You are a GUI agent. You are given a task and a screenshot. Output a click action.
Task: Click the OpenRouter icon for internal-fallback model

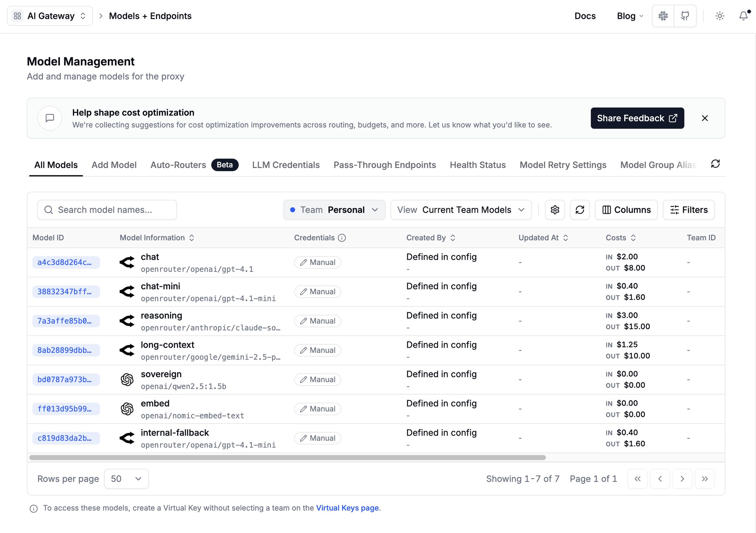[x=127, y=438]
